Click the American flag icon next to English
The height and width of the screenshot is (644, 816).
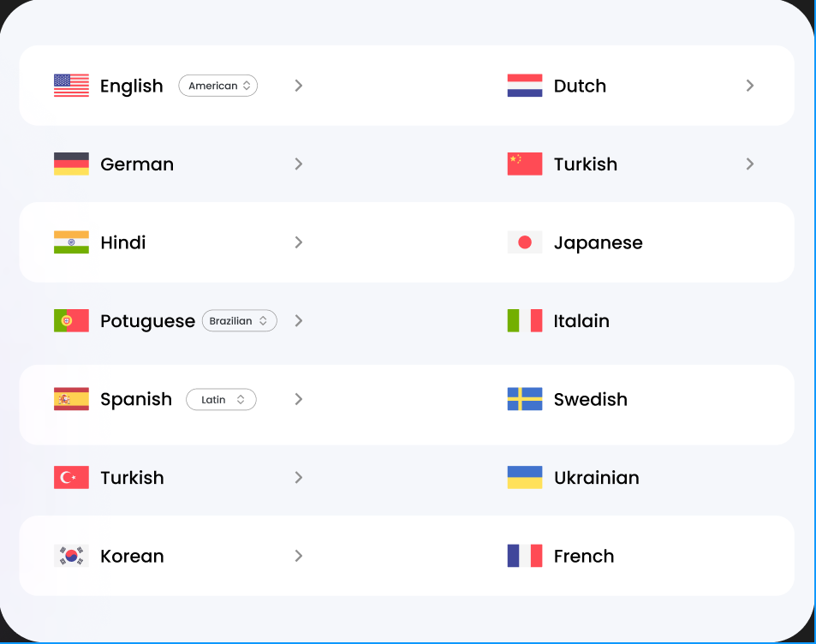coord(71,86)
